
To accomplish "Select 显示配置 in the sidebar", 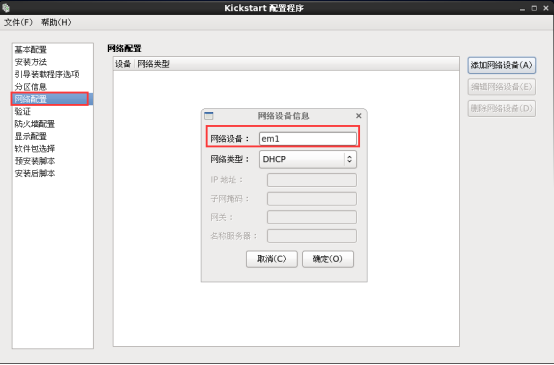I will coord(53,136).
